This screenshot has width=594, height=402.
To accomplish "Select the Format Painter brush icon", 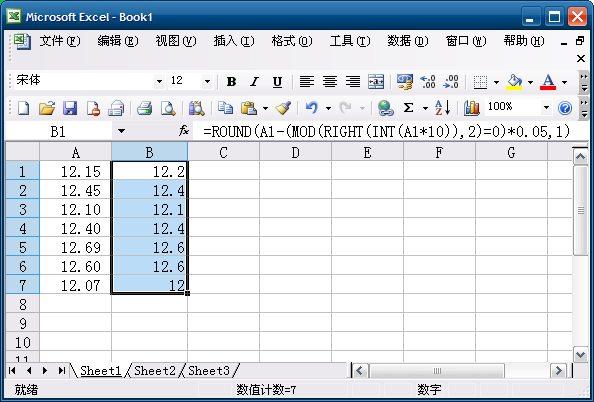I will point(283,108).
